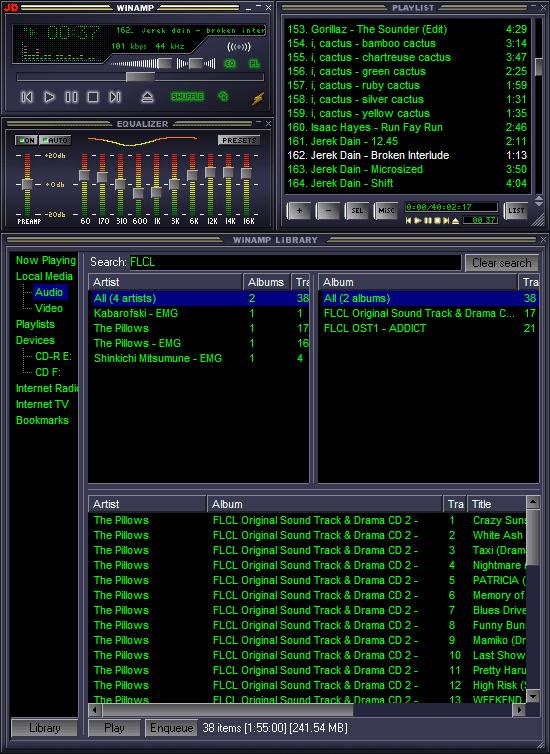Screen dimensions: 550x754
Task: Click track list scroll up arrow
Action: [x=533, y=502]
